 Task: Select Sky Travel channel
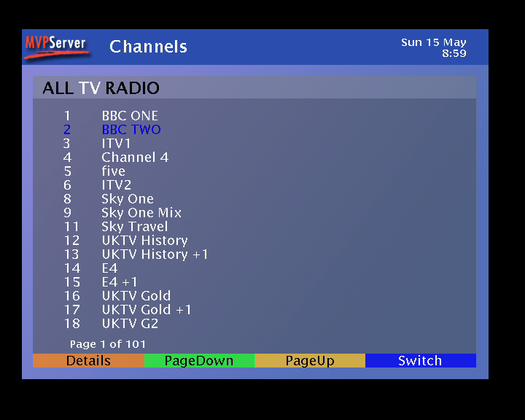click(x=134, y=227)
